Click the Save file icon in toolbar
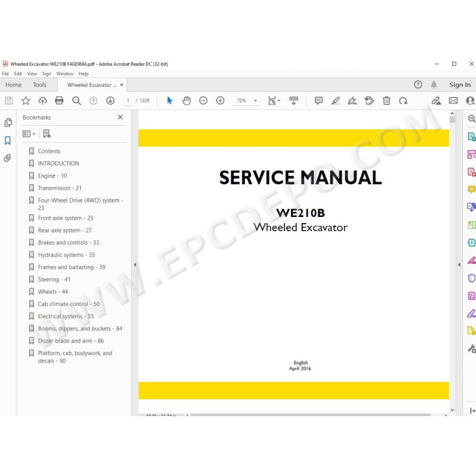The width and height of the screenshot is (476, 476). 9,101
